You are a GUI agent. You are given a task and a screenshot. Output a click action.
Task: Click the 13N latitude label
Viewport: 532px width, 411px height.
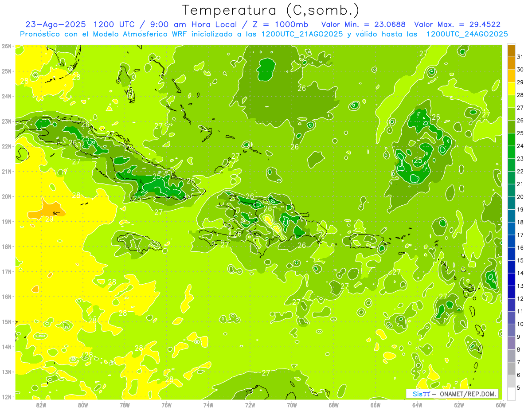click(x=6, y=372)
